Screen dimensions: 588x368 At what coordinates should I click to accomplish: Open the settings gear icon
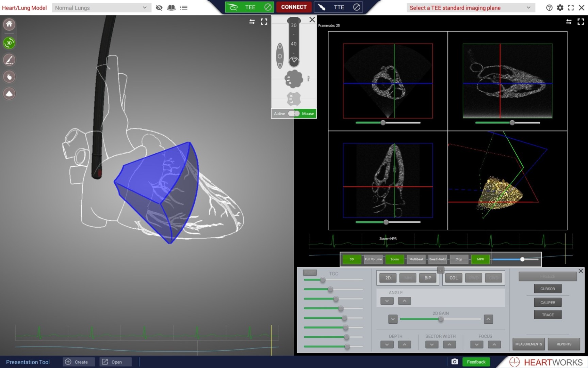point(560,7)
